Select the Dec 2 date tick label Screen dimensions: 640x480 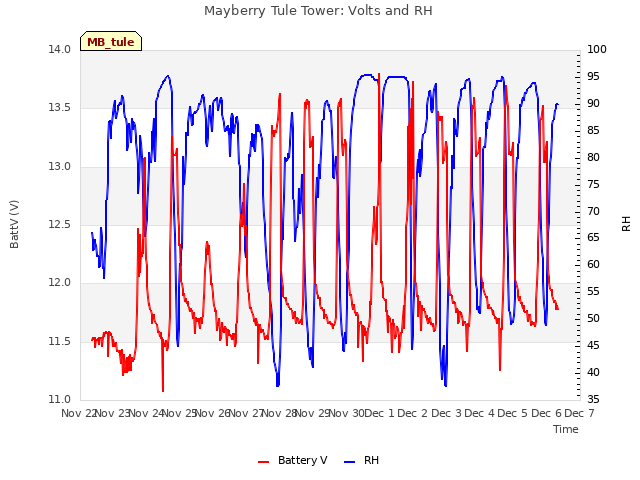coord(413,413)
